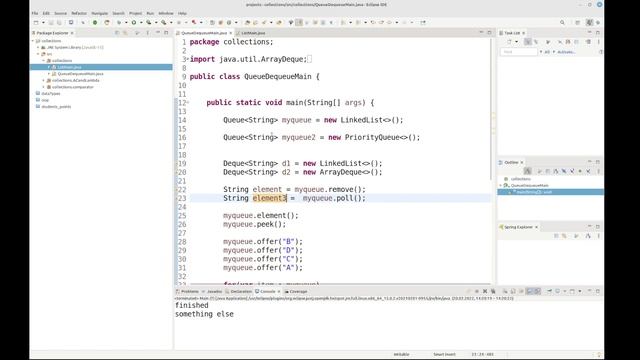The height and width of the screenshot is (360, 640).
Task: Open Package Explorer filter icon
Action: (137, 33)
